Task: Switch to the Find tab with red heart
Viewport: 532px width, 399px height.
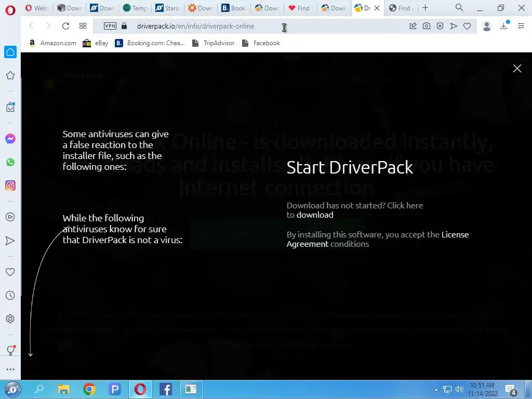Action: click(300, 8)
